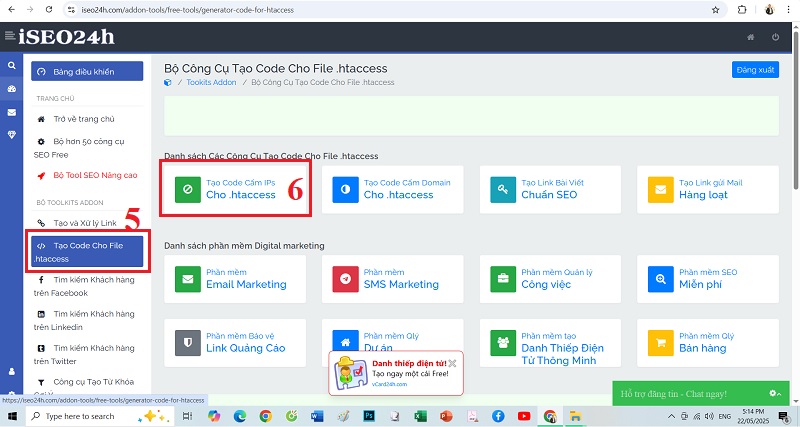Open the red SMS Marketing icon
The image size is (800, 427).
345,279
